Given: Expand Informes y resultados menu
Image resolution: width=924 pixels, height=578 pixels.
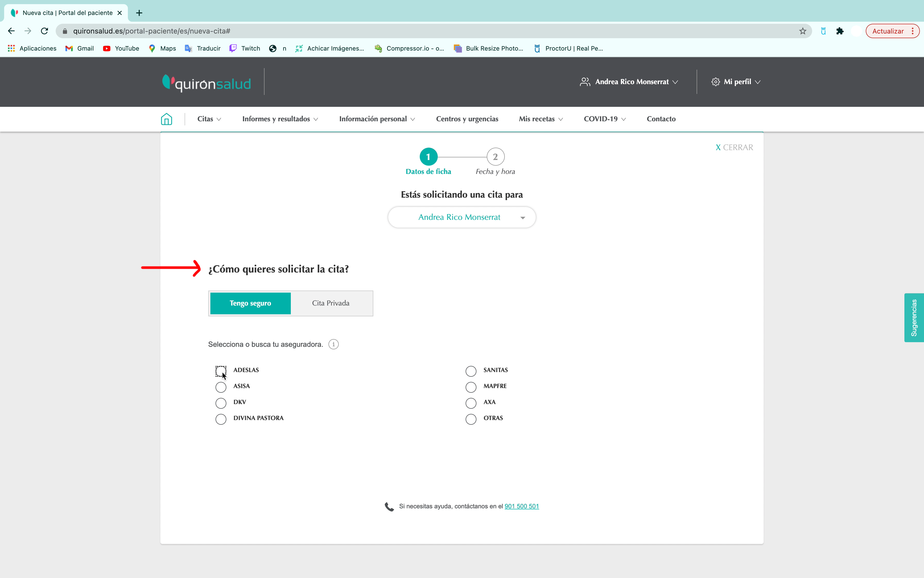Looking at the screenshot, I should [280, 119].
